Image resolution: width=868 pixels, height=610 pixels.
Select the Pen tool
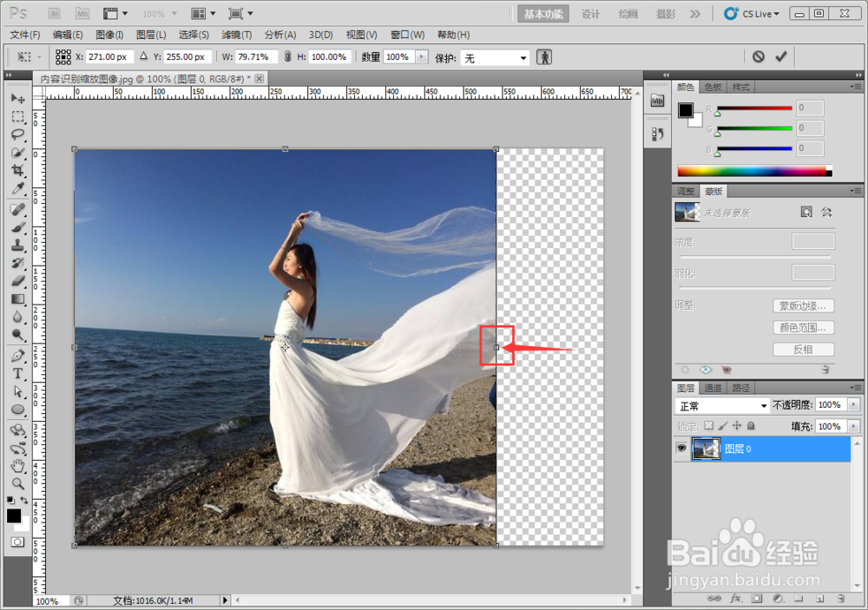(x=17, y=356)
